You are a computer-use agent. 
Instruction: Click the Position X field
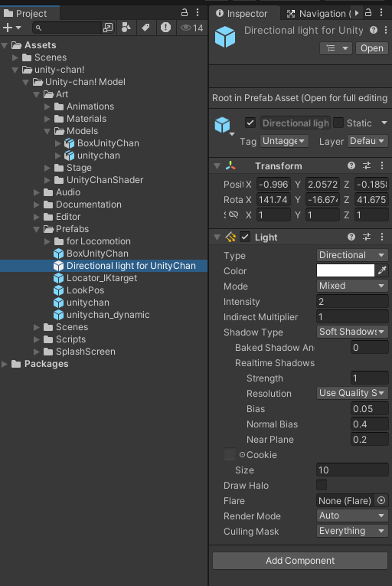pos(273,185)
